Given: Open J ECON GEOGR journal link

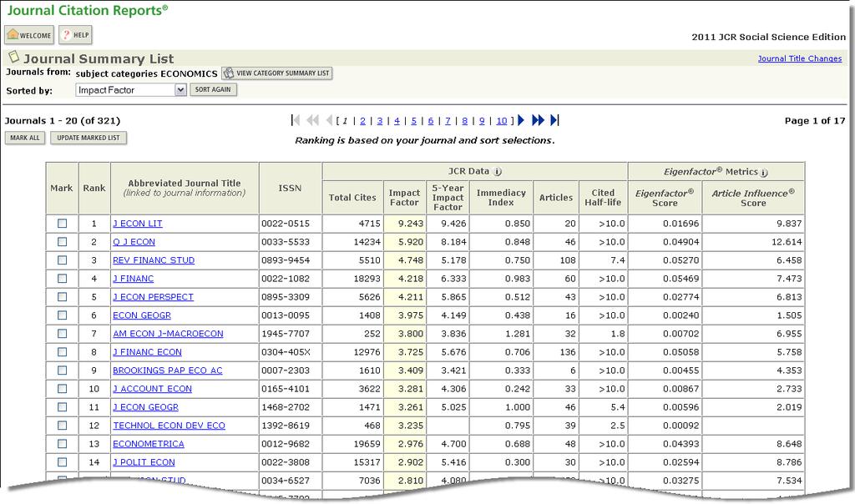Looking at the screenshot, I should [x=145, y=407].
